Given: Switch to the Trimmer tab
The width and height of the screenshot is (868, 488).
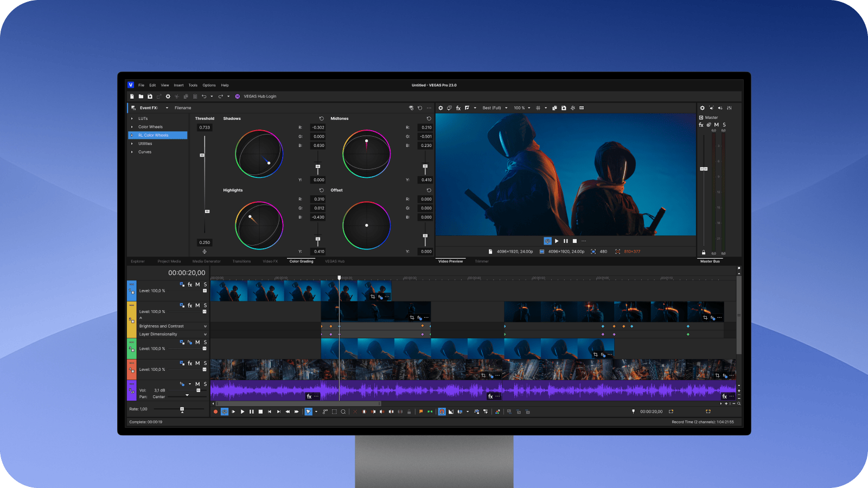Looking at the screenshot, I should point(482,261).
